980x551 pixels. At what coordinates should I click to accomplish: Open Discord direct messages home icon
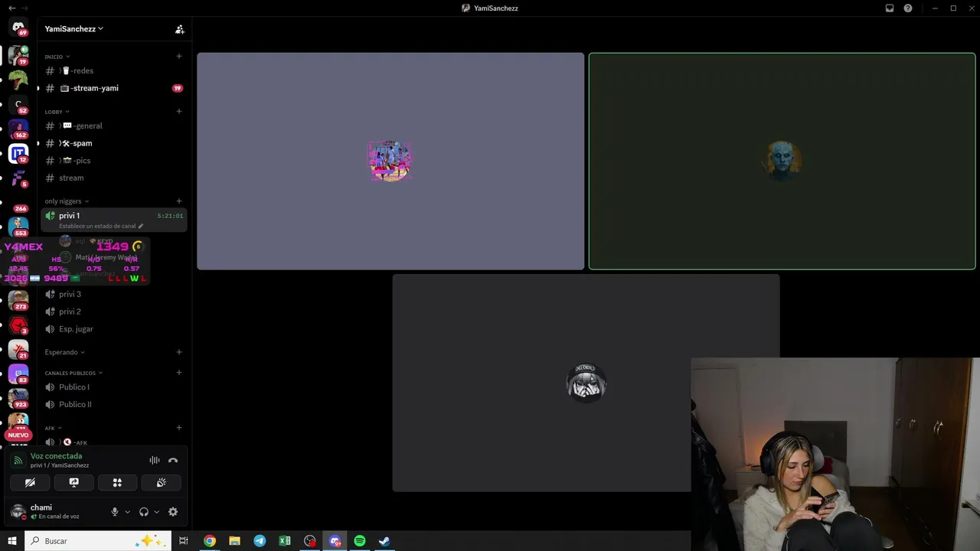tap(18, 28)
